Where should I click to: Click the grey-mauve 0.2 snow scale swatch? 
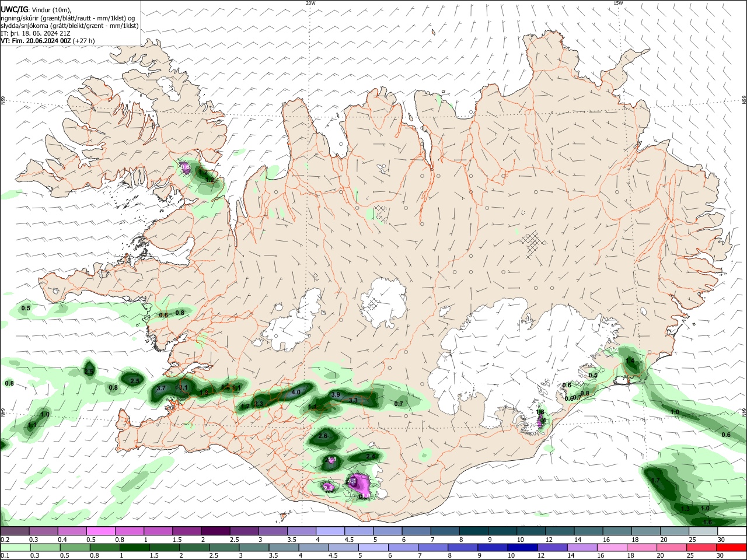pos(15,531)
